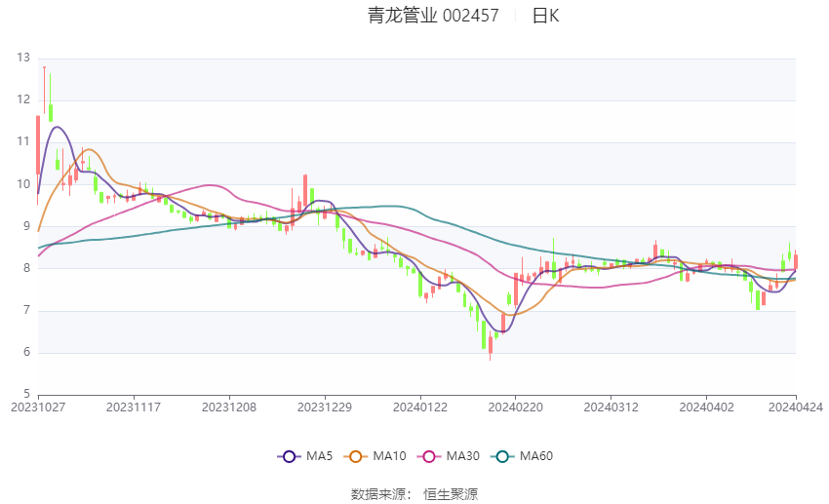
Task: Click the 5 price axis label
Action: pos(27,394)
